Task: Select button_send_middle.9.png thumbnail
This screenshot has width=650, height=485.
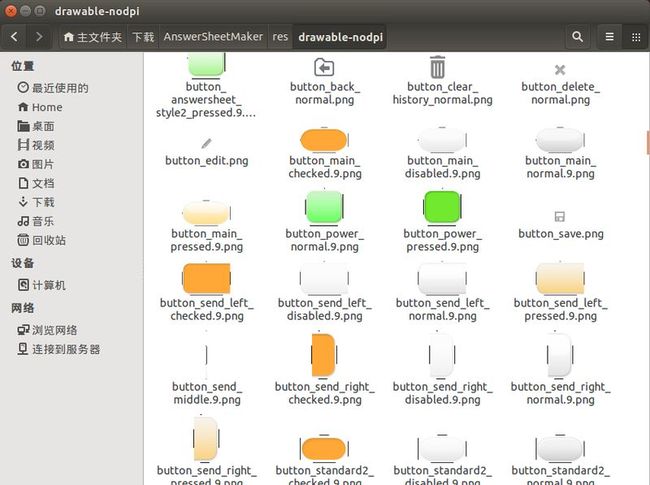Action: point(206,354)
